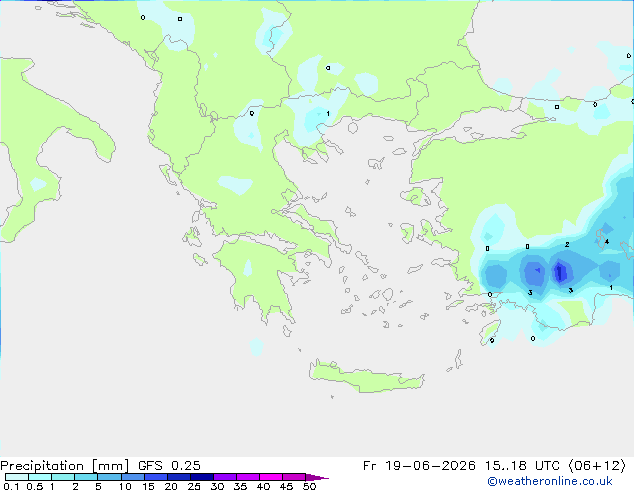Click the dark navy swatch between 25 and 30

pyautogui.click(x=202, y=477)
